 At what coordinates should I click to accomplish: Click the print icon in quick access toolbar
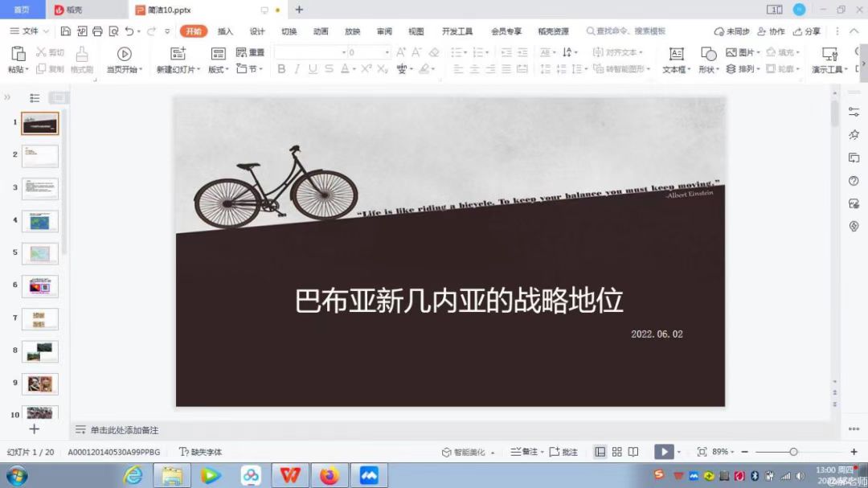pos(96,30)
